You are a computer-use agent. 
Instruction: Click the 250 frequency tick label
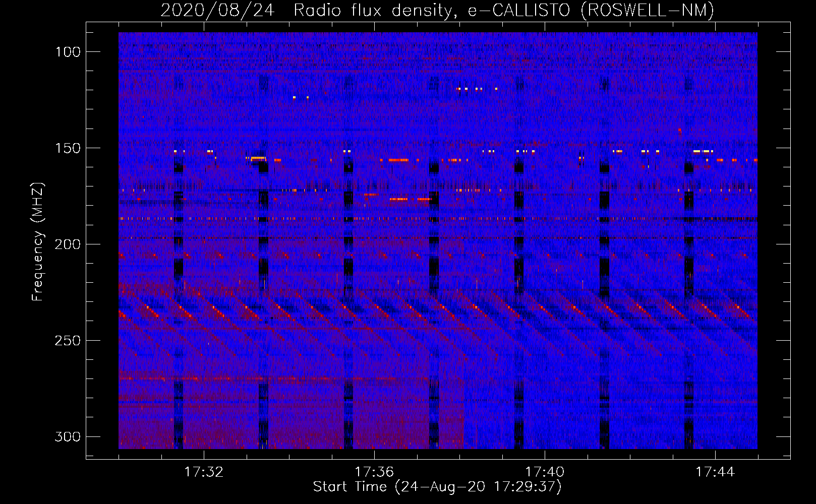pos(68,341)
